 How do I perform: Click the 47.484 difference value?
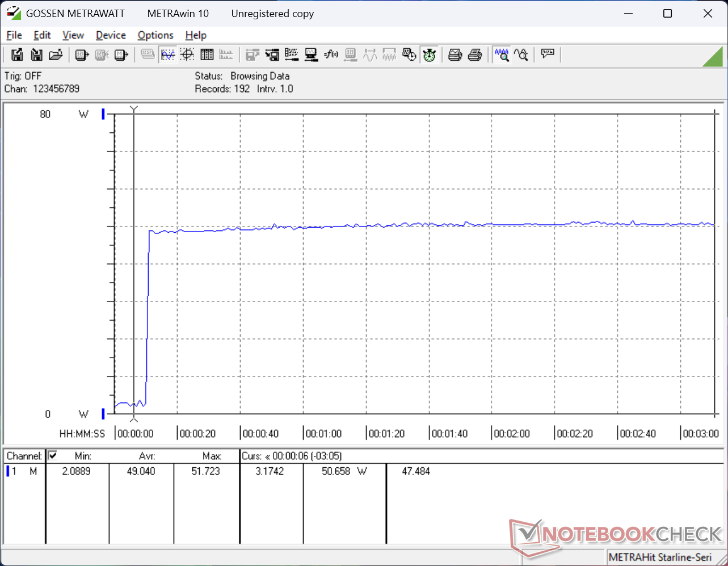[416, 471]
